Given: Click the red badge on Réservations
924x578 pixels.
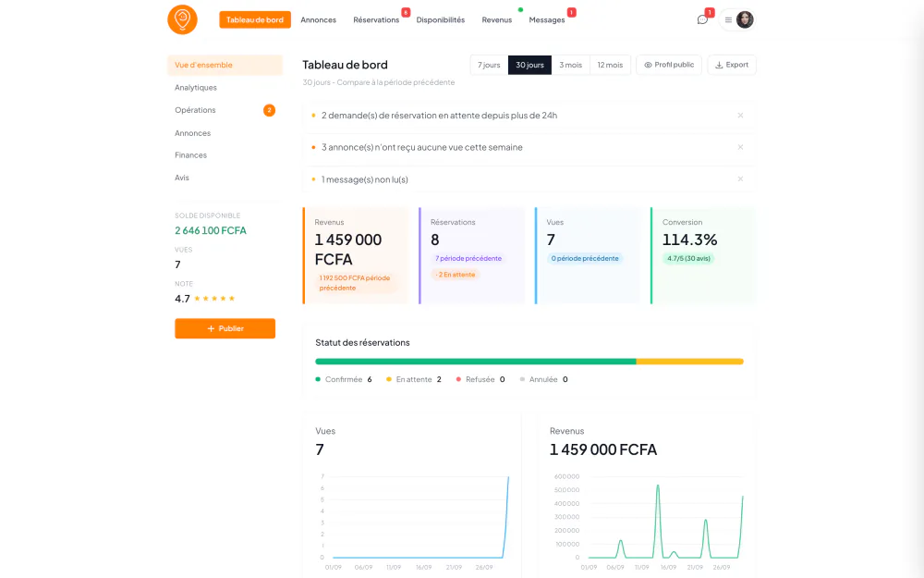Looking at the screenshot, I should 406,12.
